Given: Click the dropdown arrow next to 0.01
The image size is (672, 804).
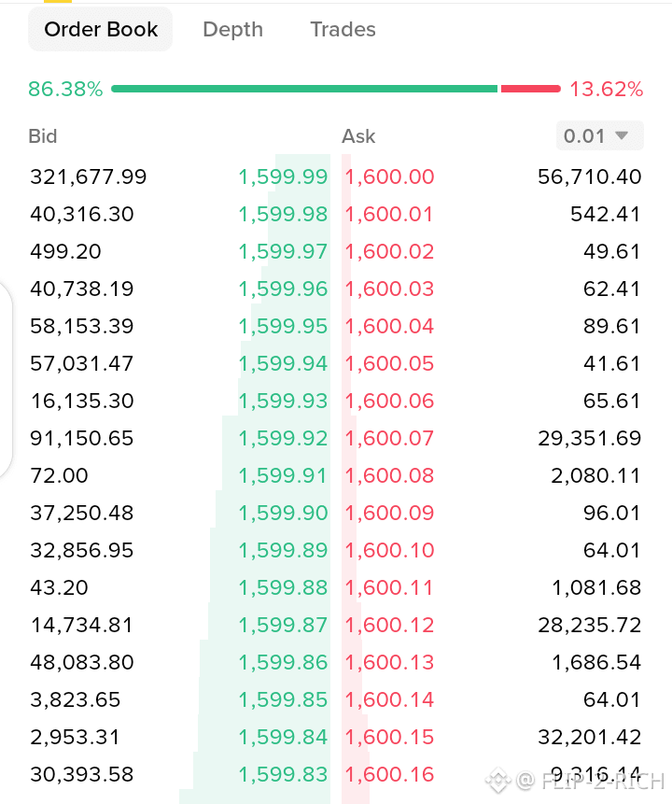Looking at the screenshot, I should coord(622,136).
